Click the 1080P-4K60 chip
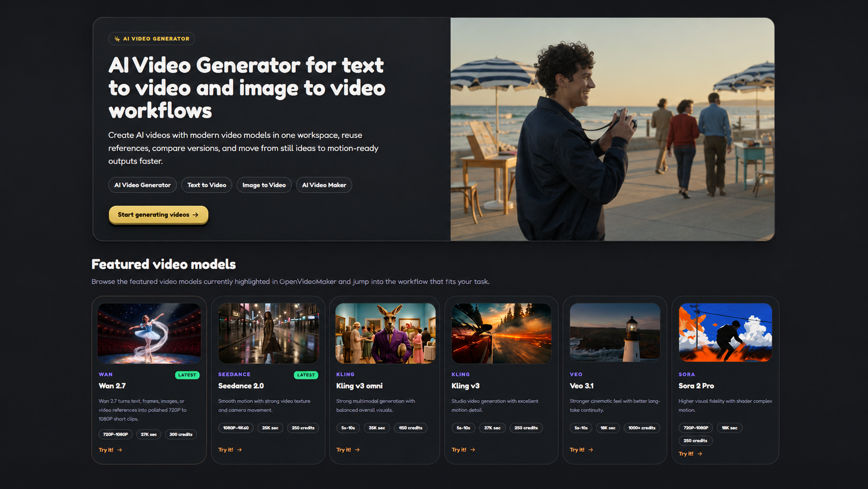 coord(236,428)
